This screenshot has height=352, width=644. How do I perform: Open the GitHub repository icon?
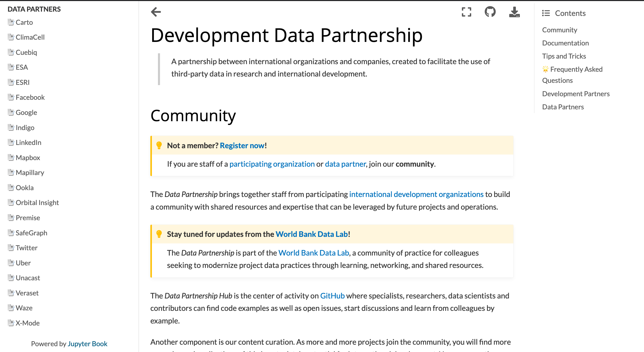point(490,12)
